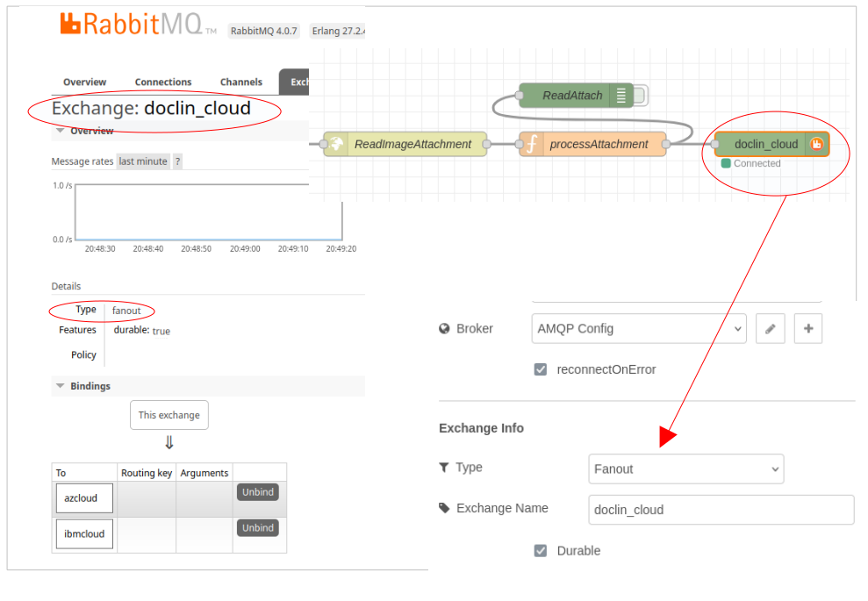Switch to the Connections tab
This screenshot has height=601, width=868.
163,82
